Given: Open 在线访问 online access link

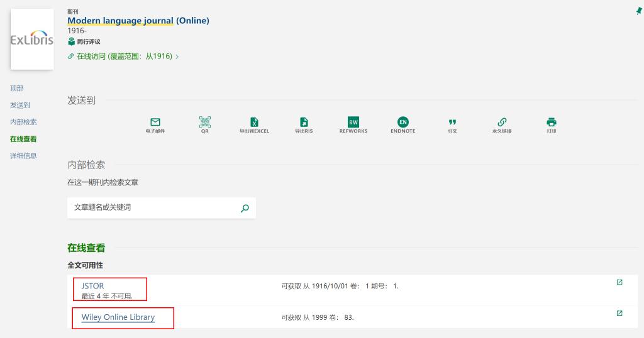Looking at the screenshot, I should 125,56.
